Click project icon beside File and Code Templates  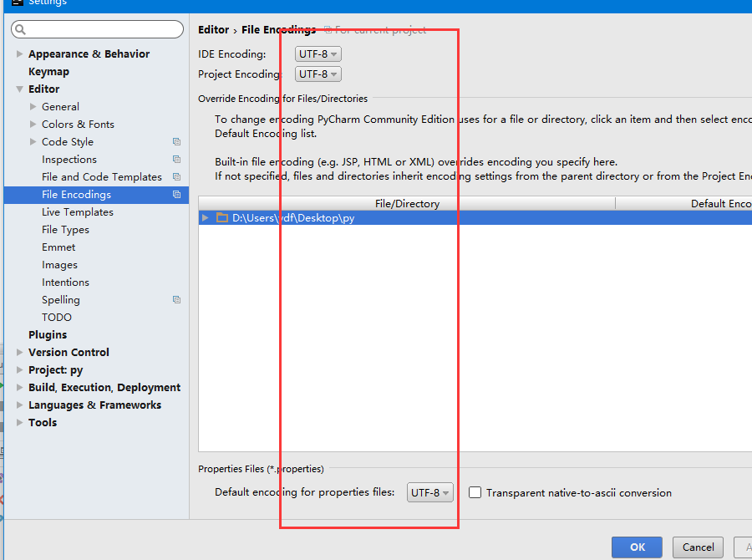176,176
